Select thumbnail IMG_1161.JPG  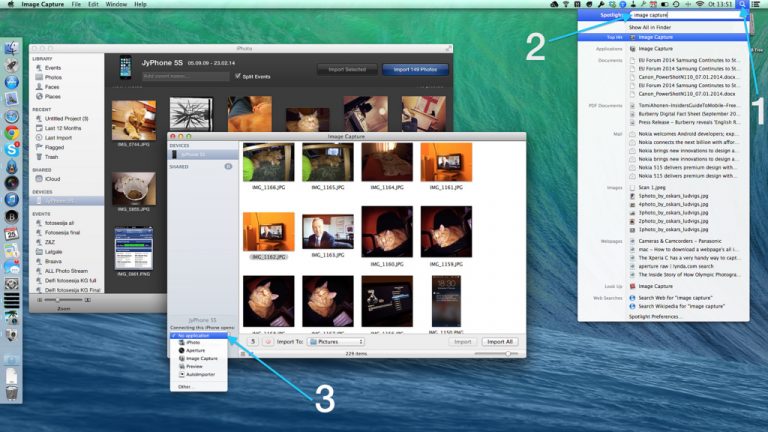coord(446,162)
